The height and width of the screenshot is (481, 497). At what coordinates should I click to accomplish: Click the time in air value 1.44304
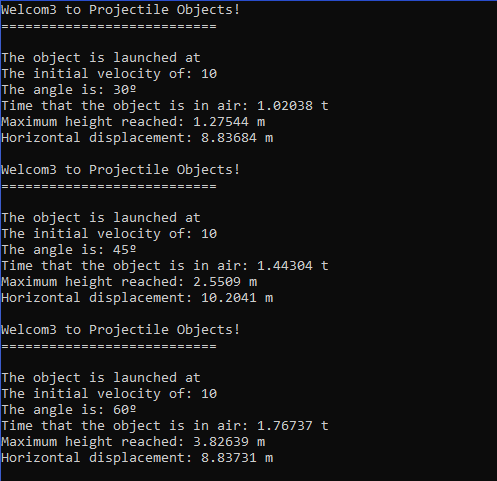(x=285, y=266)
